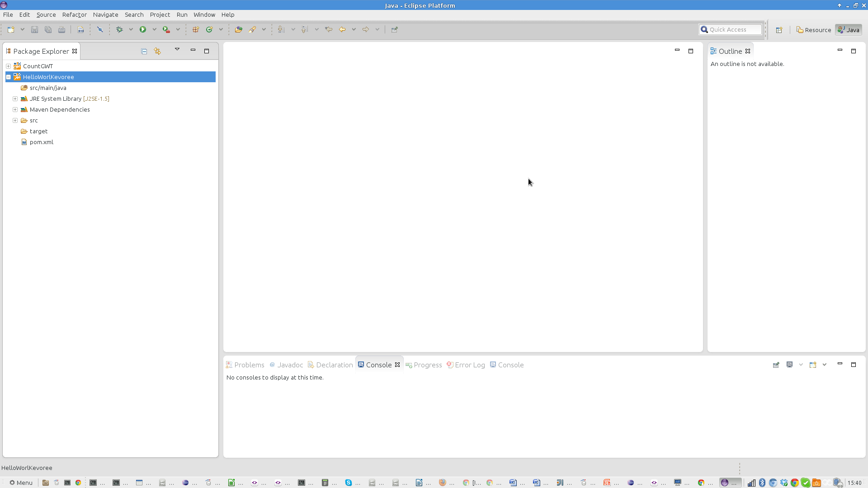Open the Source menu
The height and width of the screenshot is (488, 868).
tap(46, 14)
